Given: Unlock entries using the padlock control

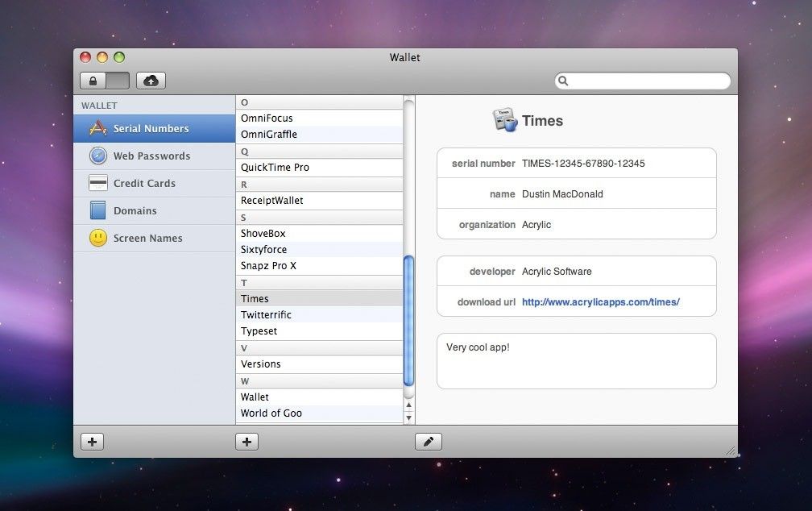Looking at the screenshot, I should [91, 80].
